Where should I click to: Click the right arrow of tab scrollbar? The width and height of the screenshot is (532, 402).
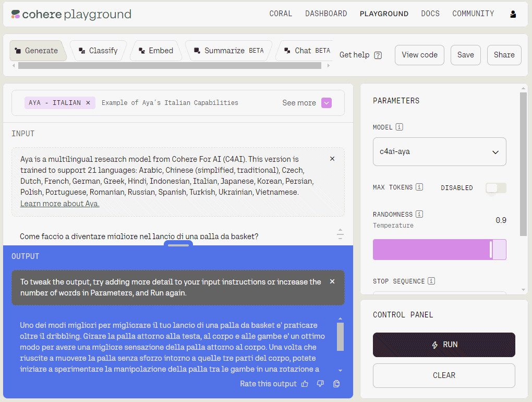[x=329, y=66]
